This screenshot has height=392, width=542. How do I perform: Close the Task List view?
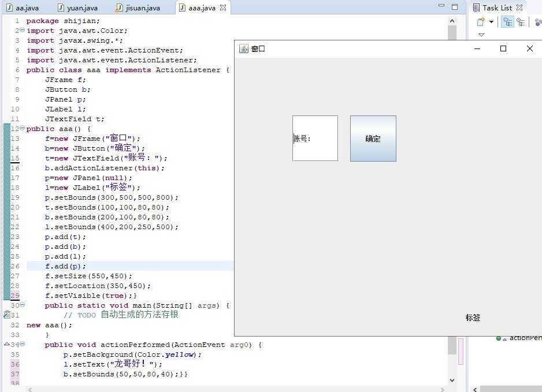[x=519, y=8]
